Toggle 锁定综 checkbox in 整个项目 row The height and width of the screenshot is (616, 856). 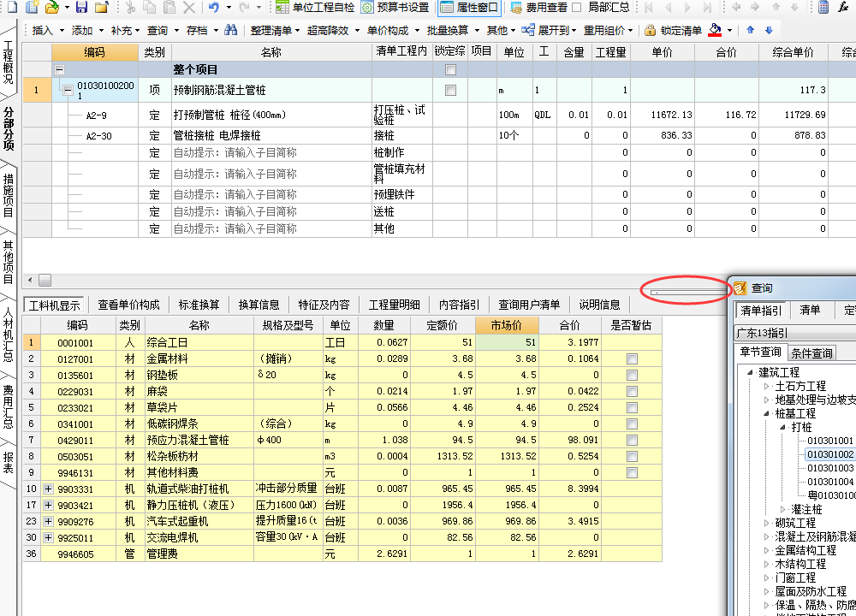pos(450,70)
